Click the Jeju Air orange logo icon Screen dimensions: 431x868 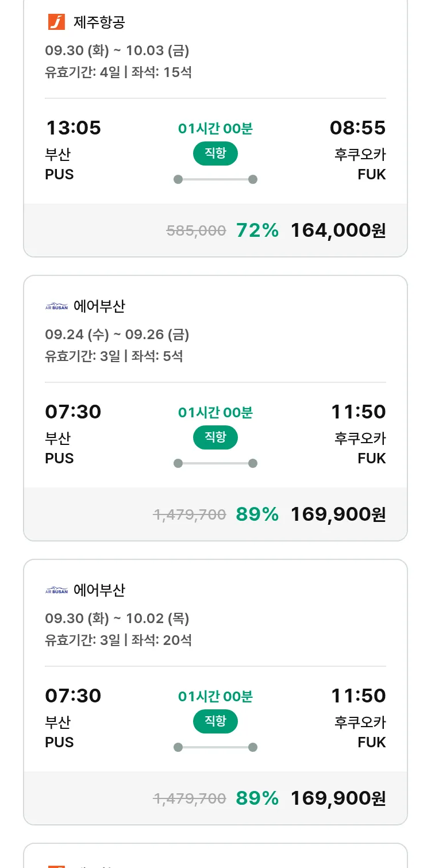click(x=56, y=22)
